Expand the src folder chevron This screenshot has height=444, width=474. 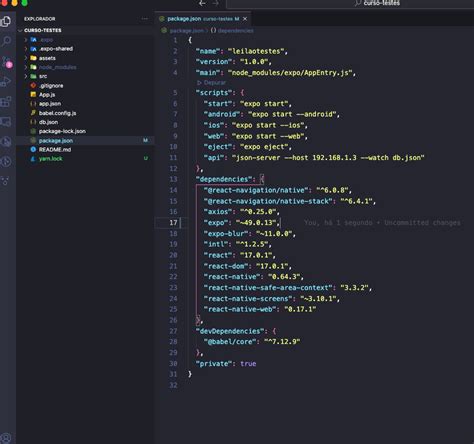coord(26,76)
